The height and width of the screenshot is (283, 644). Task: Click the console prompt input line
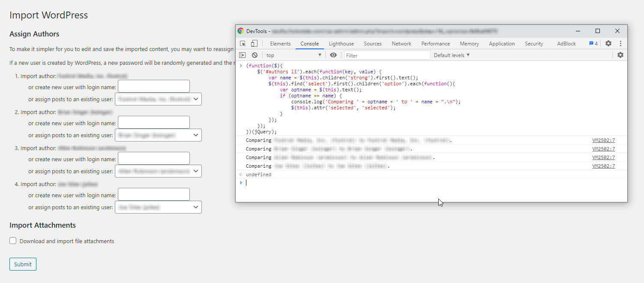431,183
